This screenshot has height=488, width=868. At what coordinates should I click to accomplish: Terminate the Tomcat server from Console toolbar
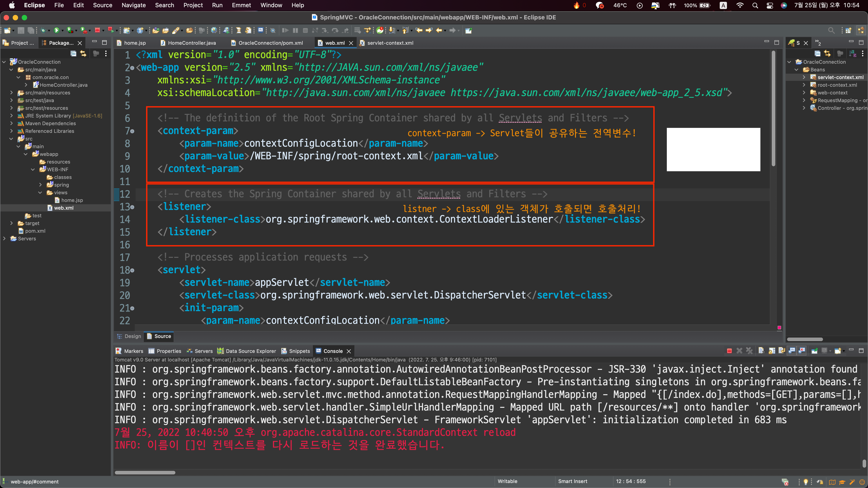pos(729,351)
